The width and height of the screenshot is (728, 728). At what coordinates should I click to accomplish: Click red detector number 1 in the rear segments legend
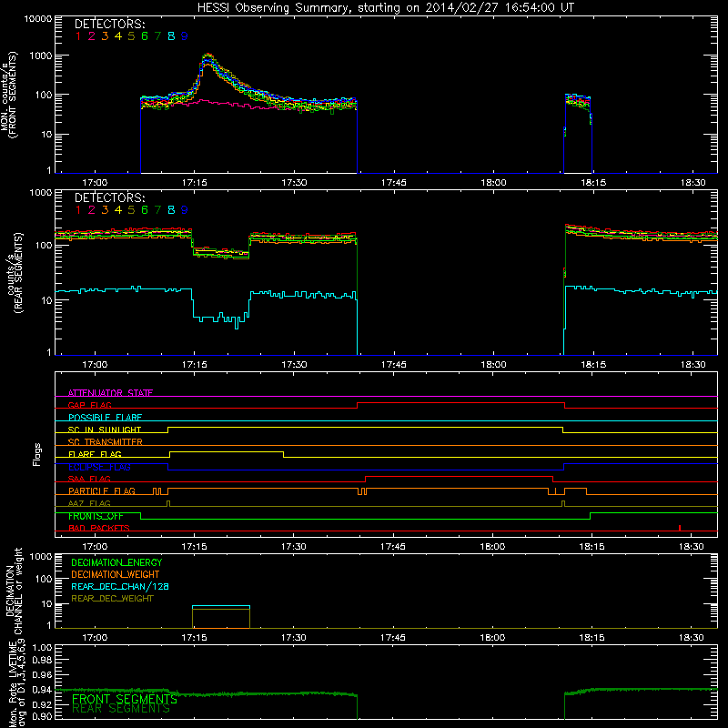(78, 210)
